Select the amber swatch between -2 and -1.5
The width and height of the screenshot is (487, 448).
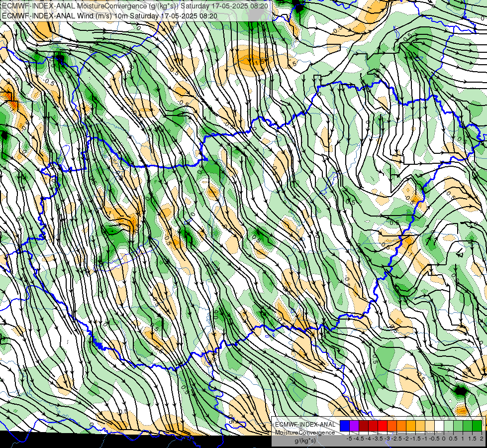tap(410, 426)
